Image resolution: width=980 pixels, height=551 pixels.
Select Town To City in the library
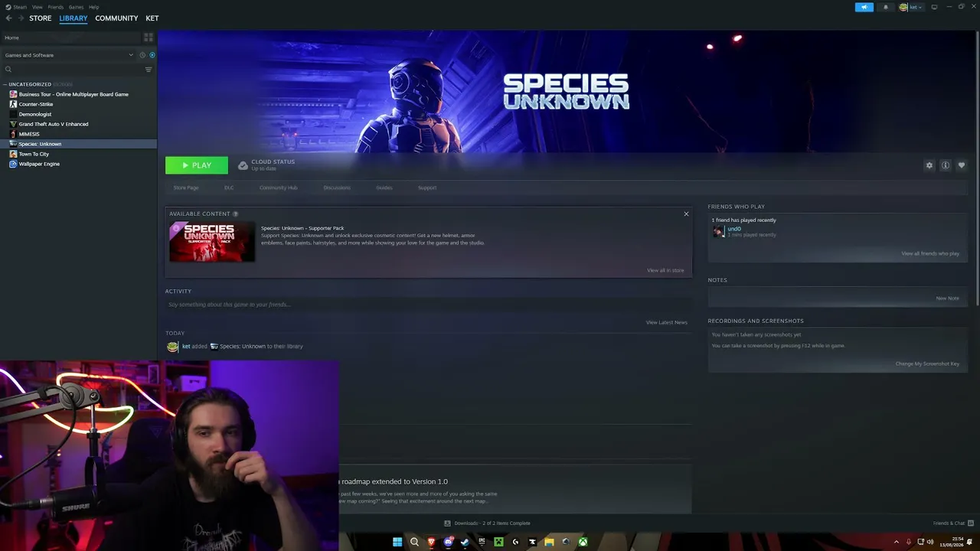[34, 154]
